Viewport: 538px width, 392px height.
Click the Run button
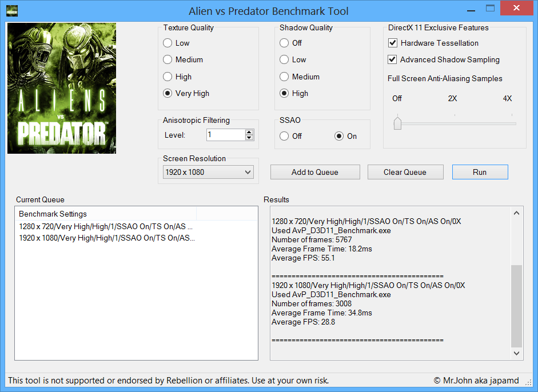480,172
